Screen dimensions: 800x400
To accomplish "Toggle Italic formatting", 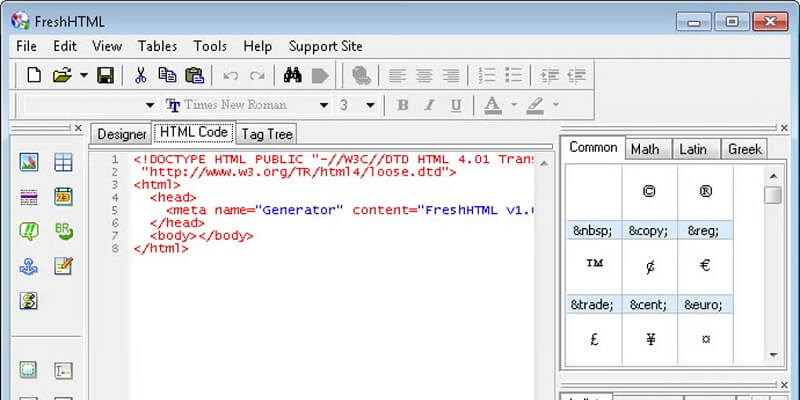I will (429, 106).
